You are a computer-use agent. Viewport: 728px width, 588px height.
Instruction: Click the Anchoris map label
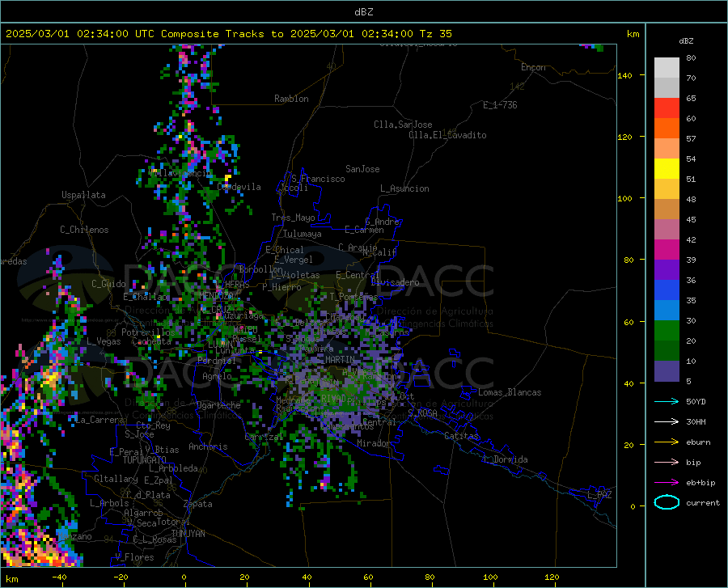208,446
